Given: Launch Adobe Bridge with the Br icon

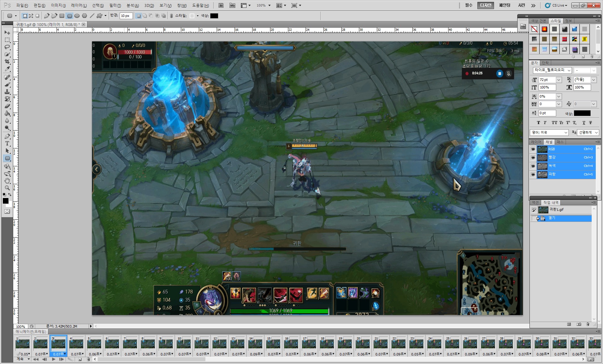Looking at the screenshot, I should pos(221,5).
